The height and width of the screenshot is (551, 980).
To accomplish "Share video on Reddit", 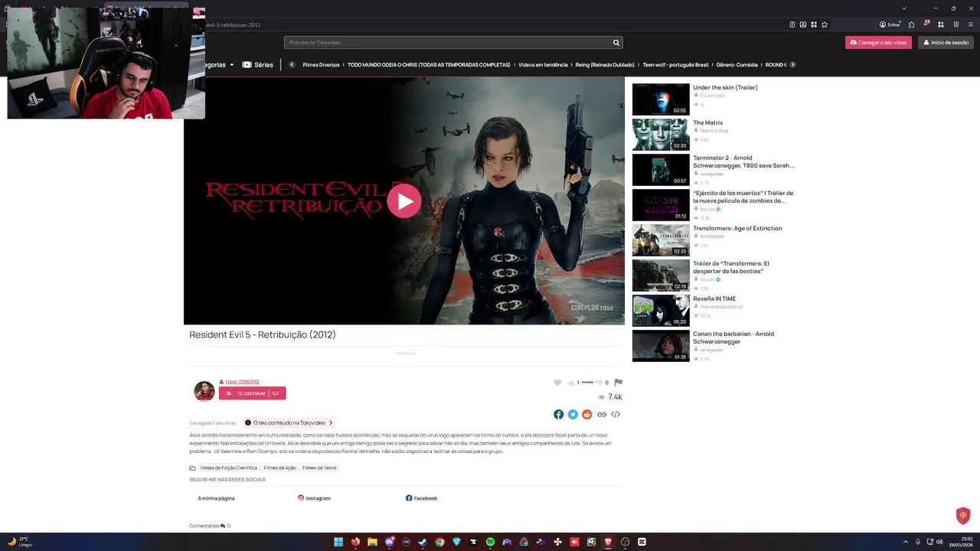I will tap(587, 414).
